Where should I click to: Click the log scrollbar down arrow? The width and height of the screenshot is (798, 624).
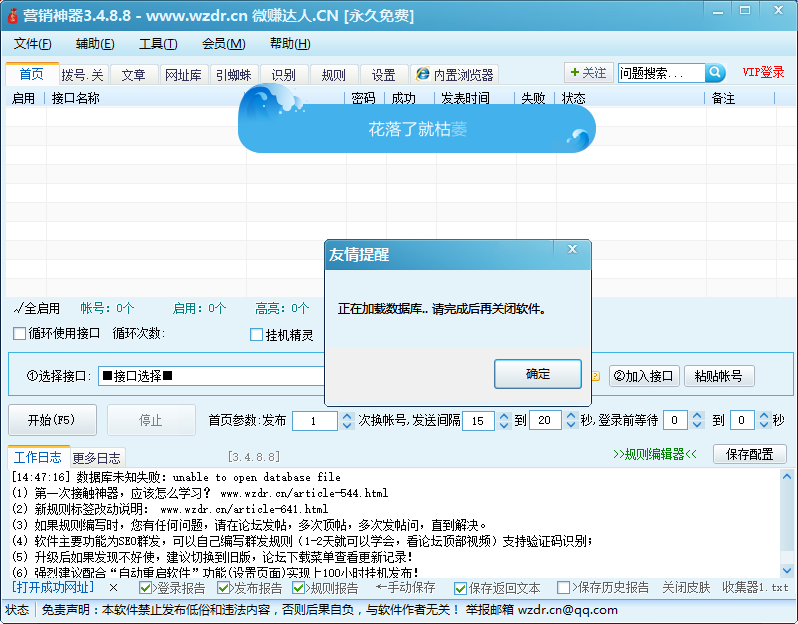click(787, 570)
